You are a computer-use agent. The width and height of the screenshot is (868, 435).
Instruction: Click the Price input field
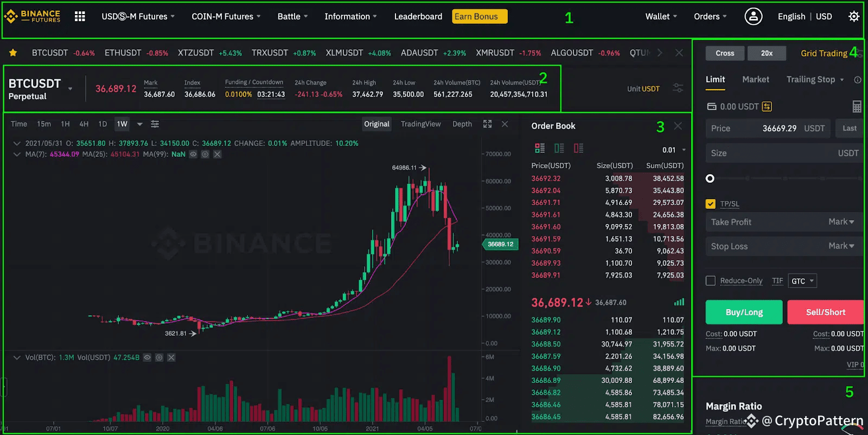tap(768, 129)
